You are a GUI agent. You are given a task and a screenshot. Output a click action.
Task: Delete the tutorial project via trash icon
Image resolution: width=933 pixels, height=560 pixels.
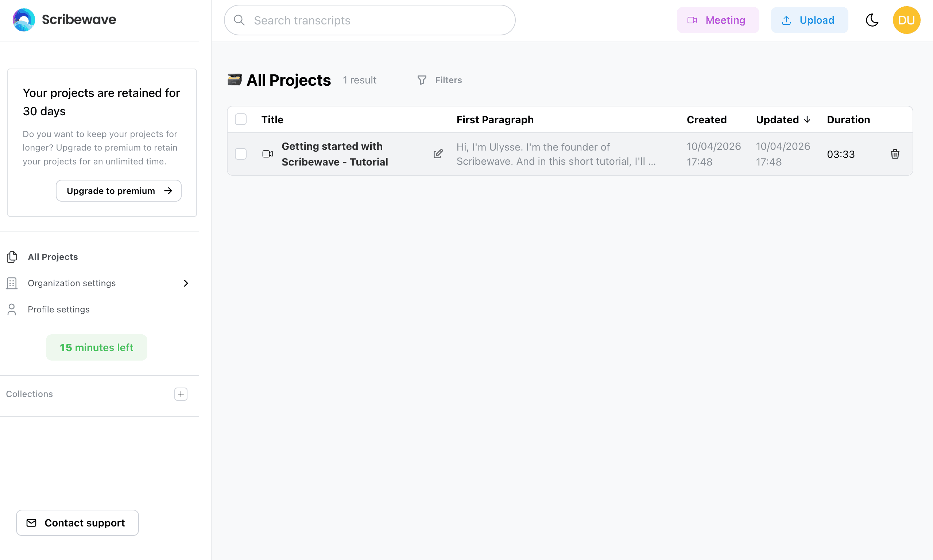(895, 154)
